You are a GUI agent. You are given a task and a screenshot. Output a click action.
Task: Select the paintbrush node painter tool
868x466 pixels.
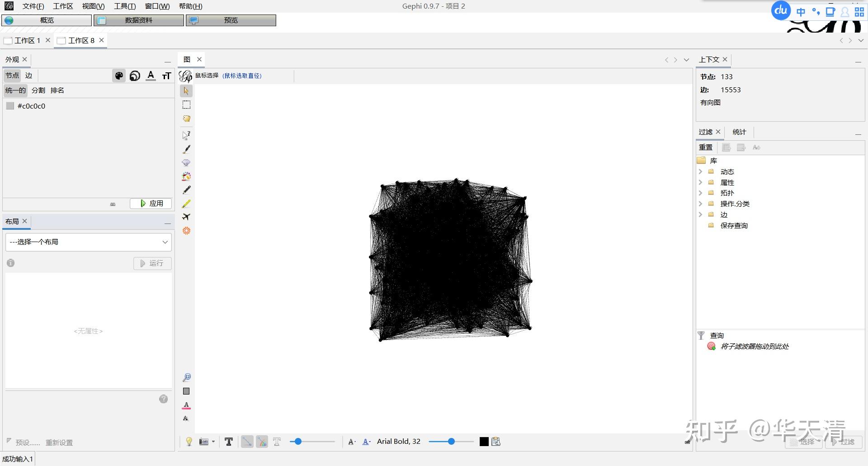tap(186, 149)
